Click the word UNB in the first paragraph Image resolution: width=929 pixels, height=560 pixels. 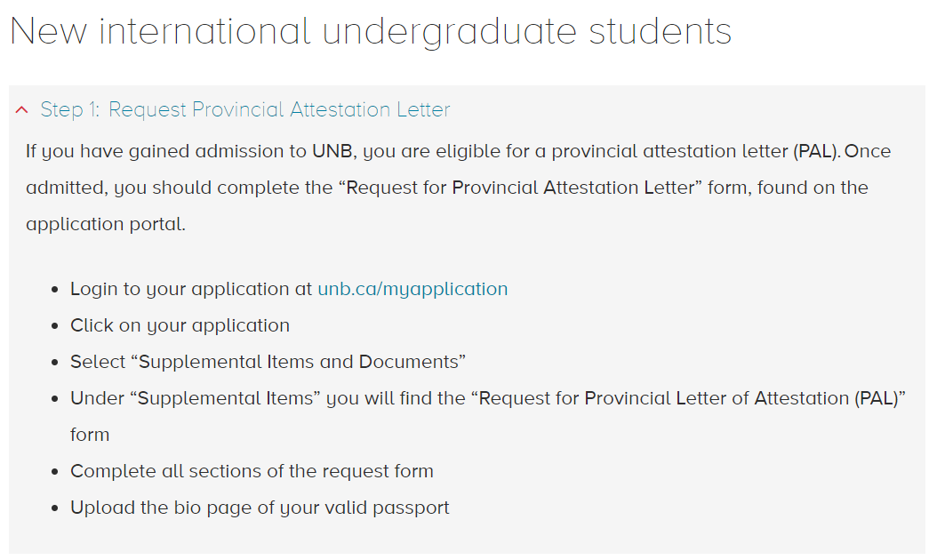click(332, 151)
